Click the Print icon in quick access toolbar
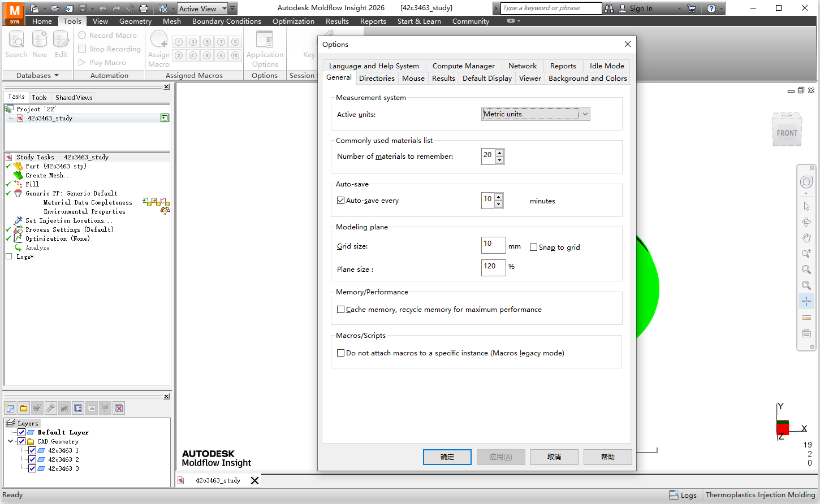The height and width of the screenshot is (504, 820). (x=144, y=8)
